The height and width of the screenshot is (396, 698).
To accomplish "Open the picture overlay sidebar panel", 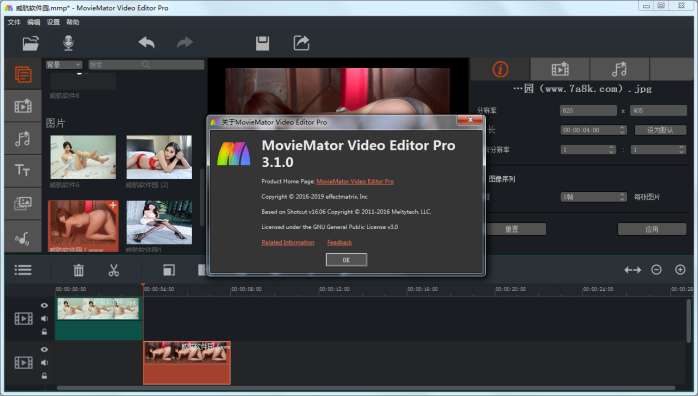I will pyautogui.click(x=23, y=203).
